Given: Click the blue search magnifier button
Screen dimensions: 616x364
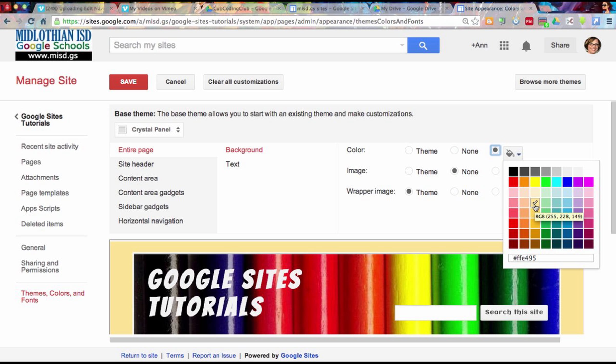Looking at the screenshot, I should (423, 45).
